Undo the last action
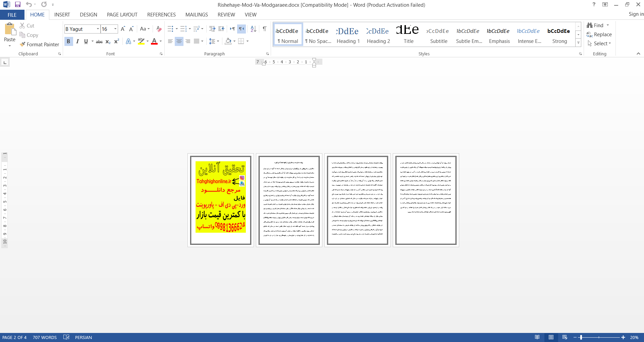The height and width of the screenshot is (342, 644). 29,5
